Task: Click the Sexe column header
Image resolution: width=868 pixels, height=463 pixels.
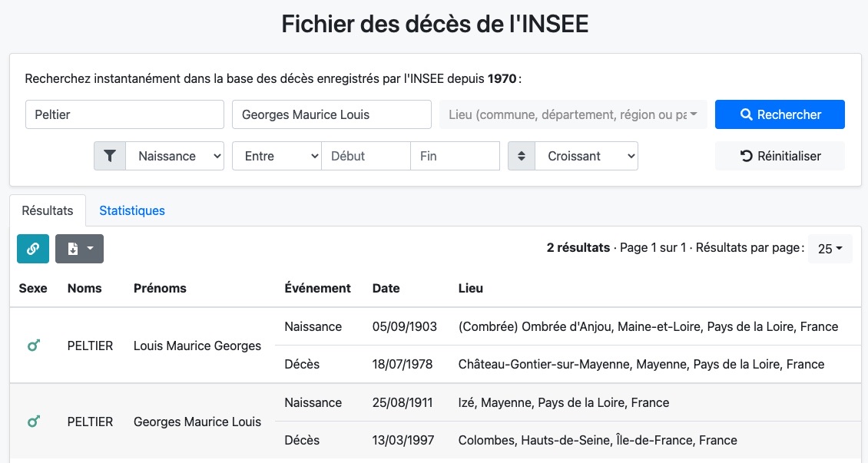Action: pyautogui.click(x=33, y=288)
